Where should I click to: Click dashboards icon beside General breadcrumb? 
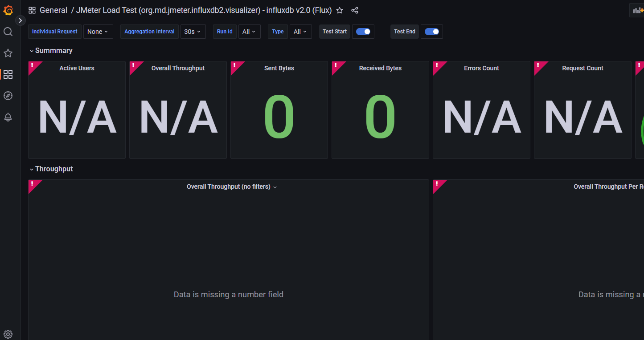click(x=32, y=10)
